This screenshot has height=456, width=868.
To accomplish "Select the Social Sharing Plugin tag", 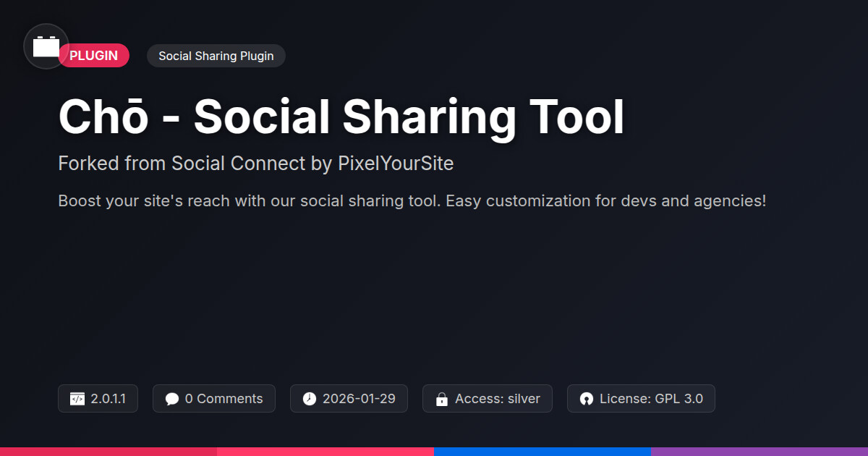I will click(216, 56).
